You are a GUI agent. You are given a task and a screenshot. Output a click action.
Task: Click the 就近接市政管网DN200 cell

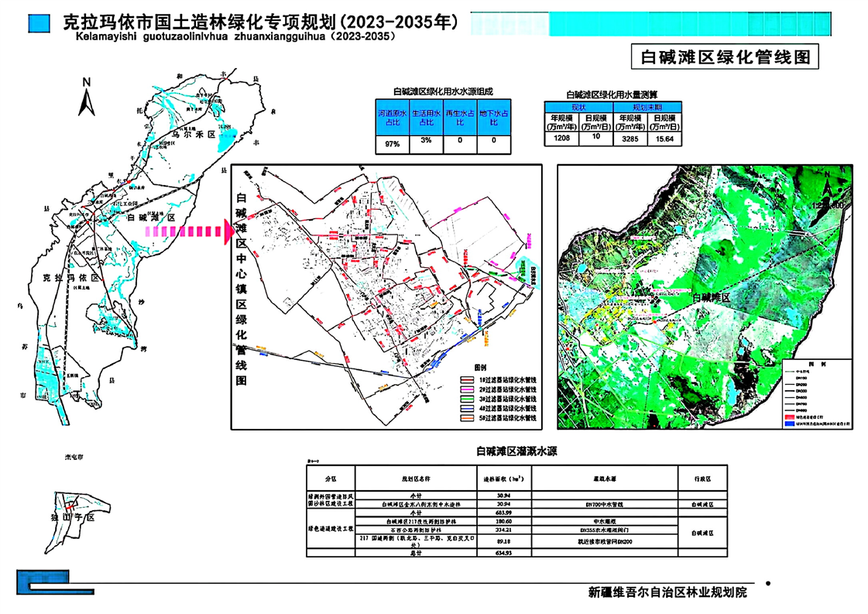[605, 541]
